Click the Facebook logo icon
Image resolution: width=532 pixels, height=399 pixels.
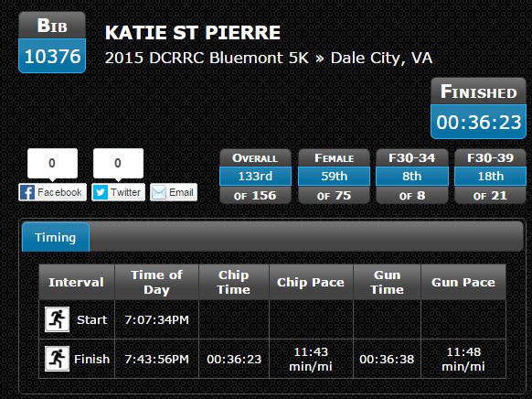point(27,192)
